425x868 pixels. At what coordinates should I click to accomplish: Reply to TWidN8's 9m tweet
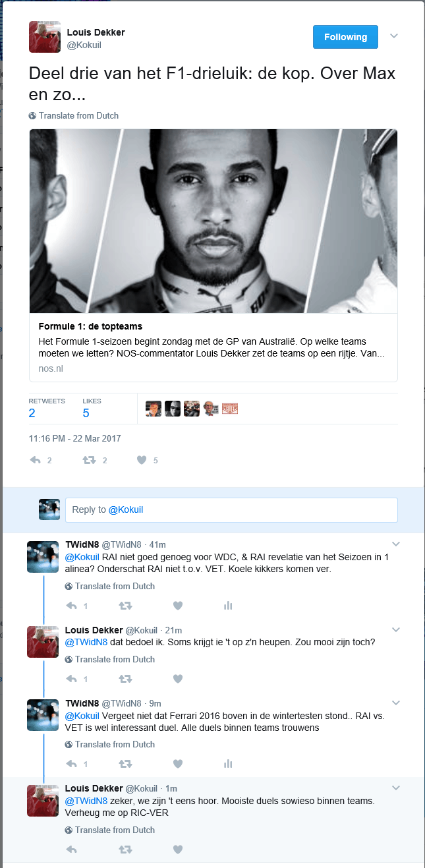click(x=72, y=764)
